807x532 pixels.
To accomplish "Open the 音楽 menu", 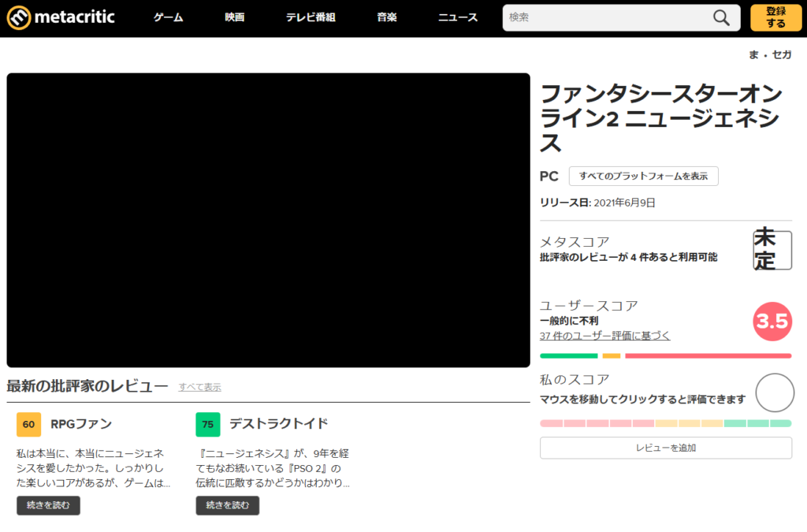I will [x=386, y=17].
